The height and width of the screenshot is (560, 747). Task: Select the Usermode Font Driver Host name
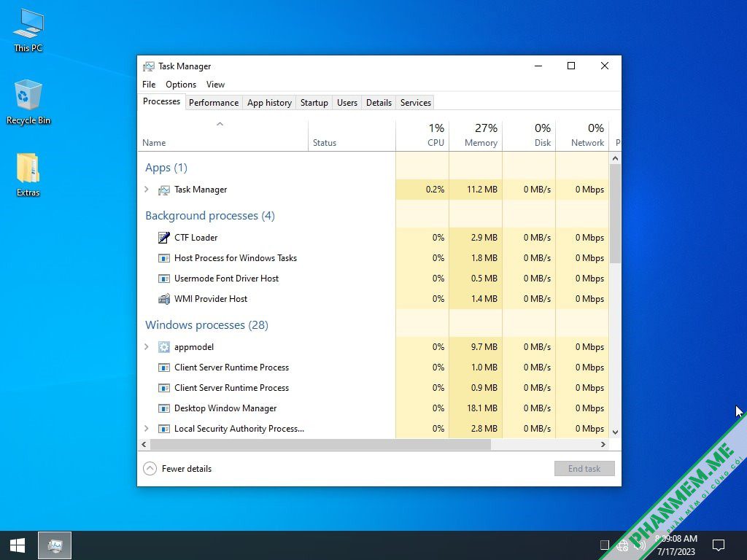[x=226, y=279]
